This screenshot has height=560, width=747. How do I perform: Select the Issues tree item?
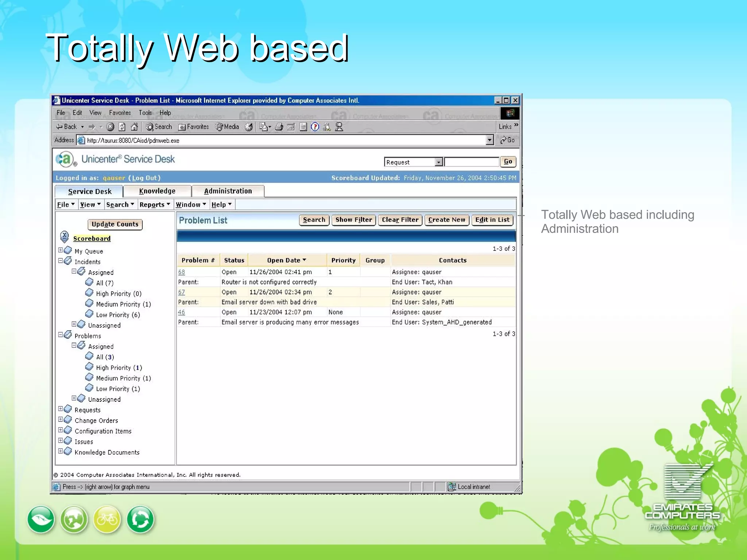coord(84,442)
